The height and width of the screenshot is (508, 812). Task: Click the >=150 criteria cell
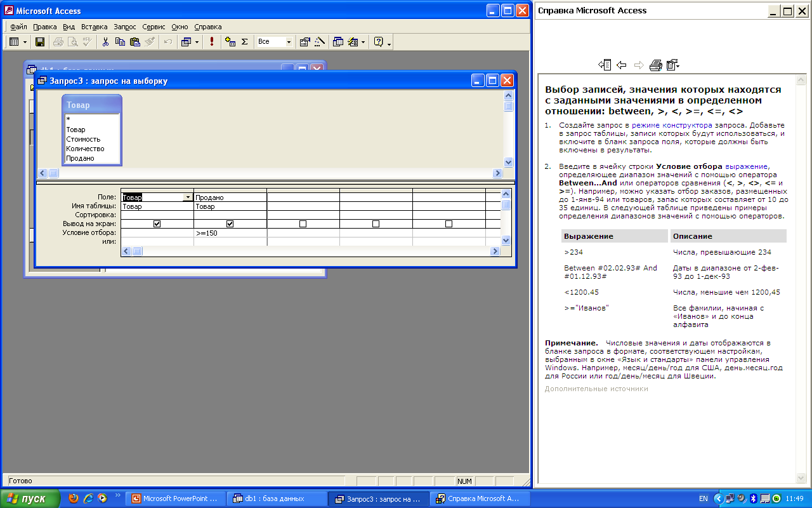[230, 233]
